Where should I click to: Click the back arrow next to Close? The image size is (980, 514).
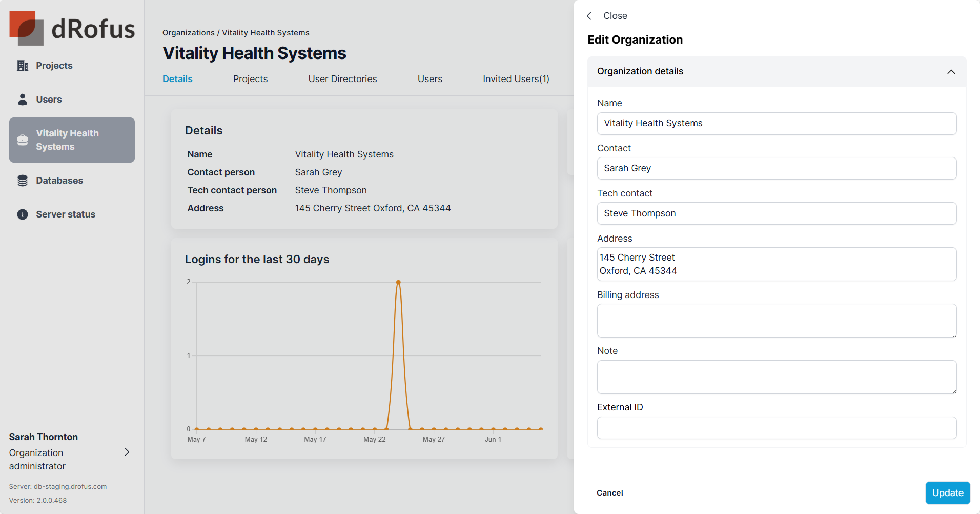point(589,16)
